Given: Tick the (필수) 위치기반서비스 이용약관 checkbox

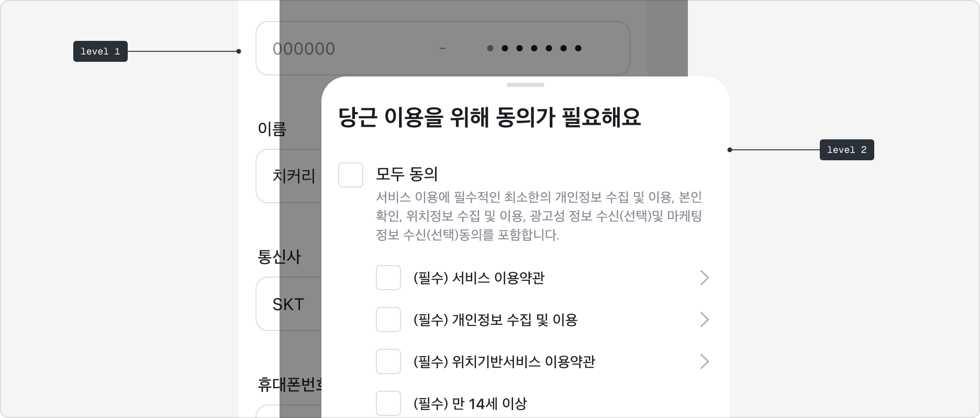Looking at the screenshot, I should 388,361.
